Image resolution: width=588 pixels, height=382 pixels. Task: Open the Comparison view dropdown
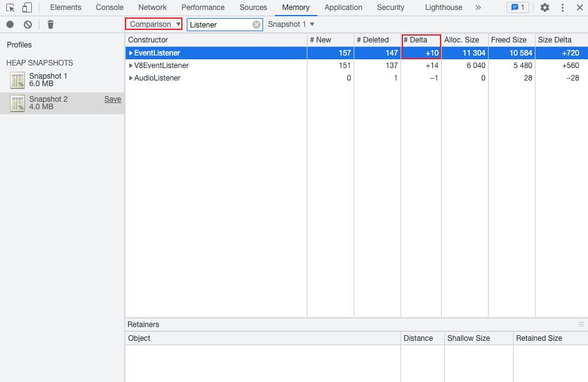click(x=154, y=24)
